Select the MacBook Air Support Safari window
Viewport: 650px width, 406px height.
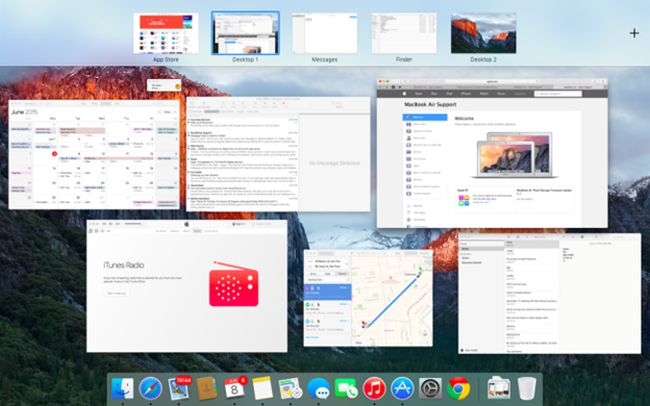click(492, 153)
